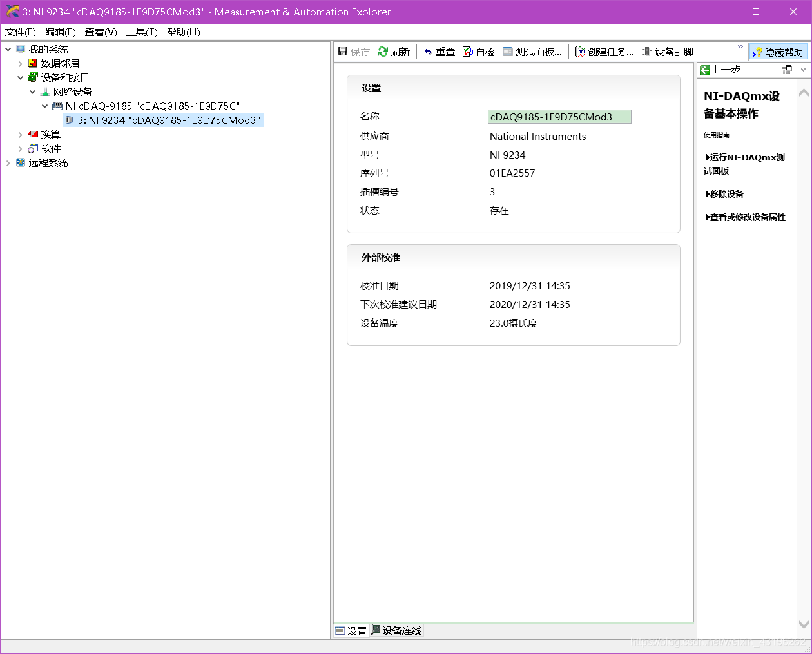Reset the device using 重置
812x654 pixels.
440,52
